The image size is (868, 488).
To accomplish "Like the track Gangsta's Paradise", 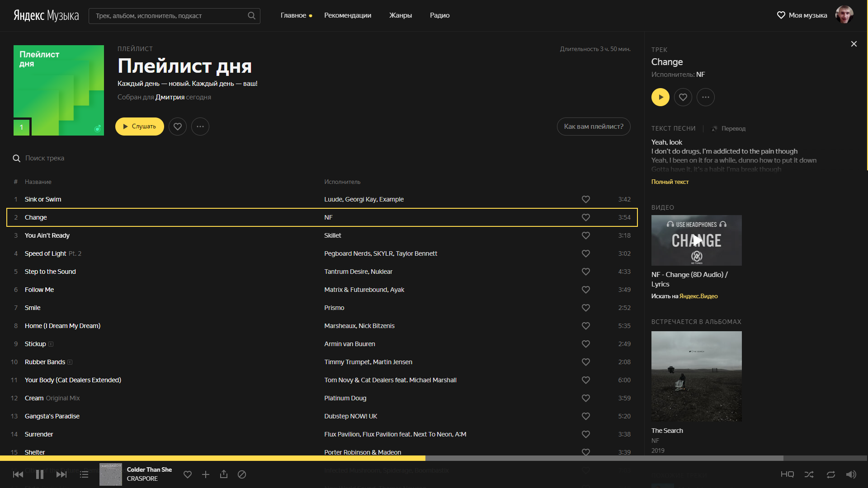I will [x=586, y=416].
